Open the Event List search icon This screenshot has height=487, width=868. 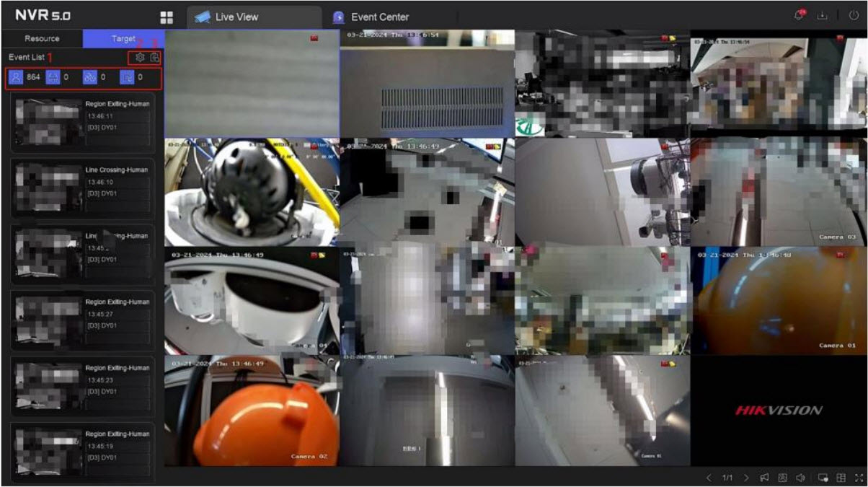click(154, 58)
